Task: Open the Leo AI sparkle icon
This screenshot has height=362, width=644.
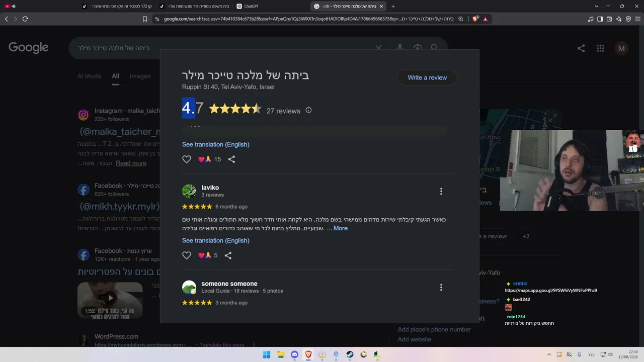Action: [x=619, y=19]
